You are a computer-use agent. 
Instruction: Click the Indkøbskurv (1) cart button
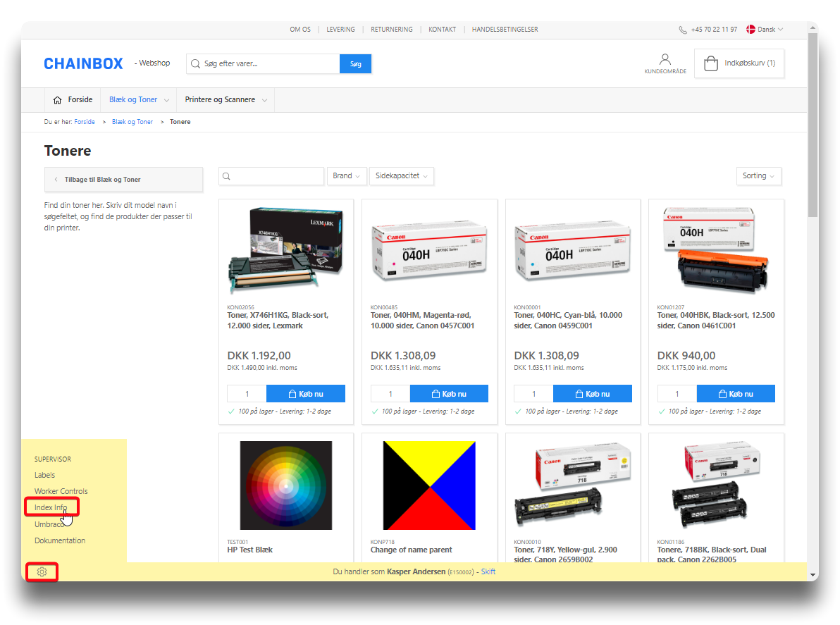[739, 63]
